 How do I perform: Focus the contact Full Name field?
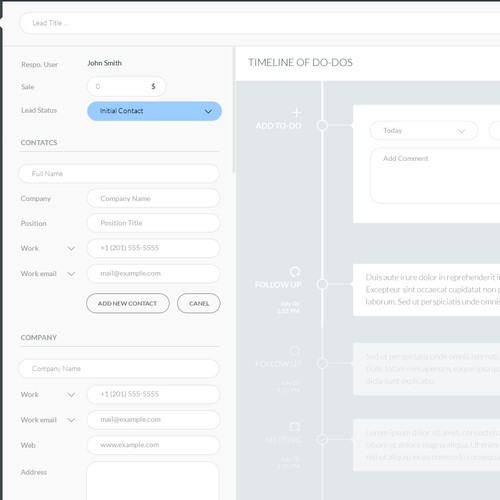coord(119,173)
